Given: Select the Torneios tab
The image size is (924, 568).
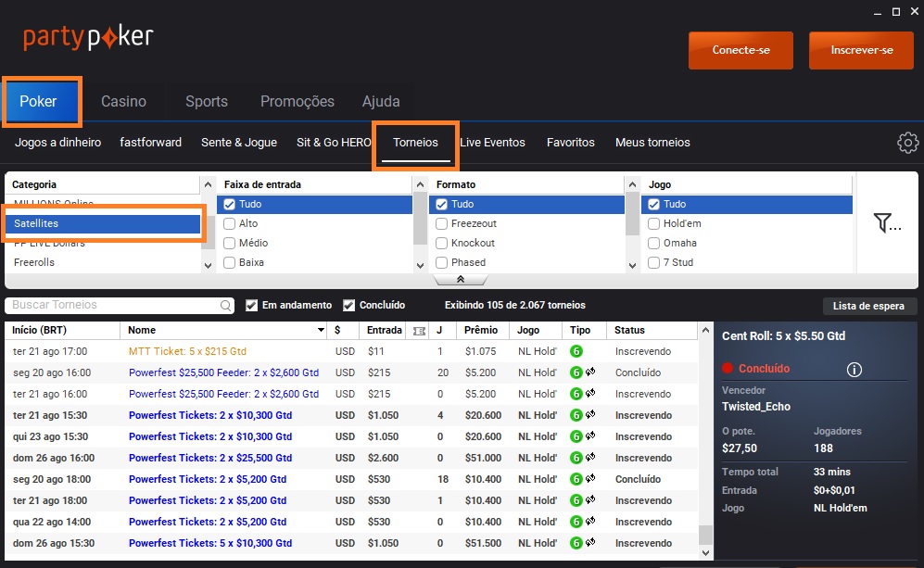Looking at the screenshot, I should point(415,143).
